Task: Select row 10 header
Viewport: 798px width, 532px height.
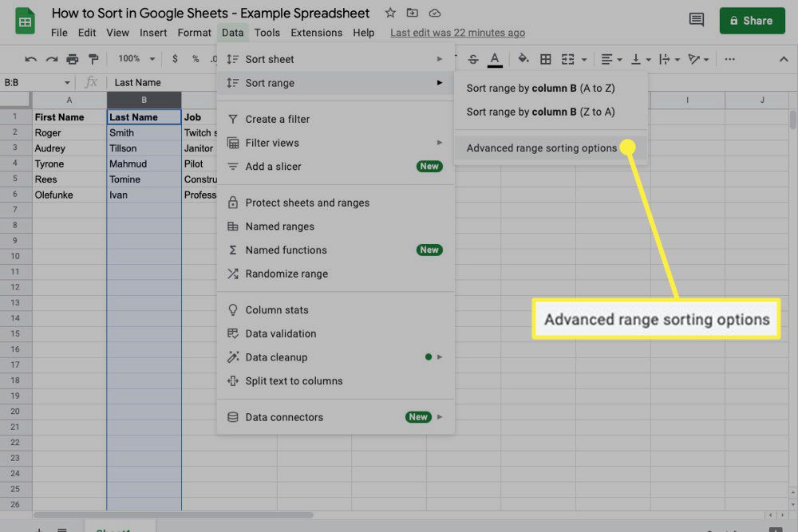Action: click(x=15, y=256)
